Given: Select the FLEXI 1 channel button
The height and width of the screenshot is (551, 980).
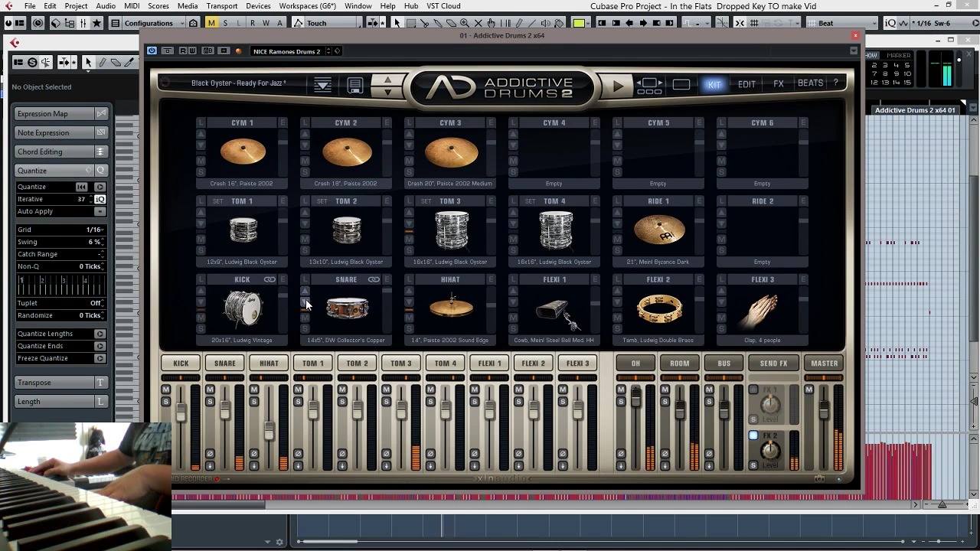Looking at the screenshot, I should (490, 364).
